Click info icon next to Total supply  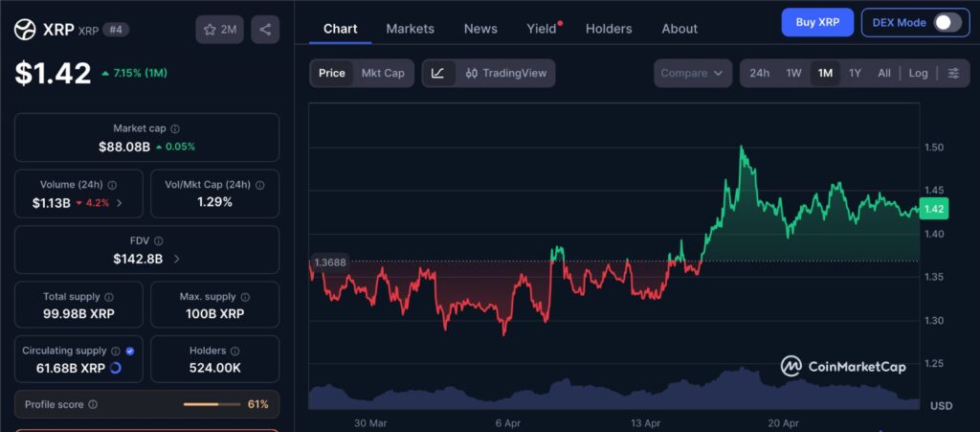coord(109,297)
